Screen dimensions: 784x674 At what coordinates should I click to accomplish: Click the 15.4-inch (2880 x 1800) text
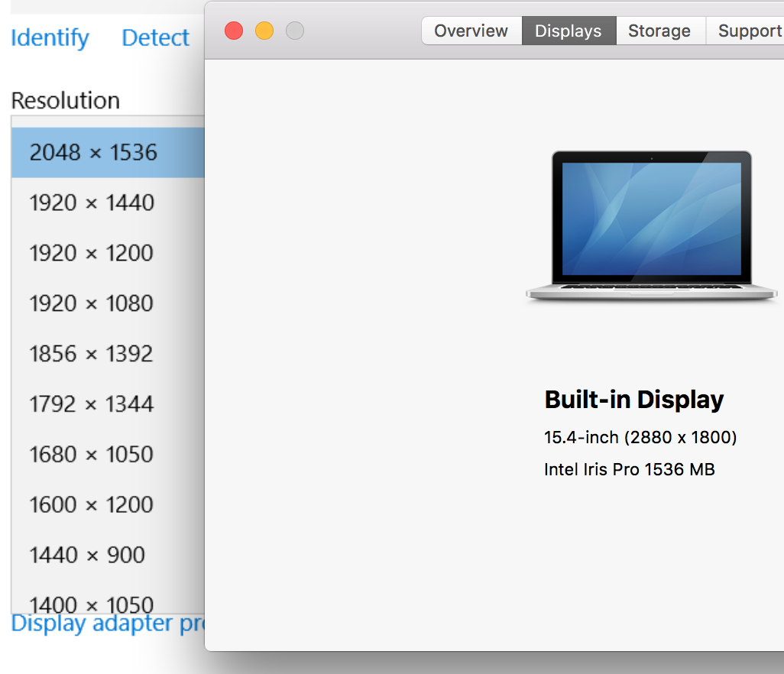[640, 438]
